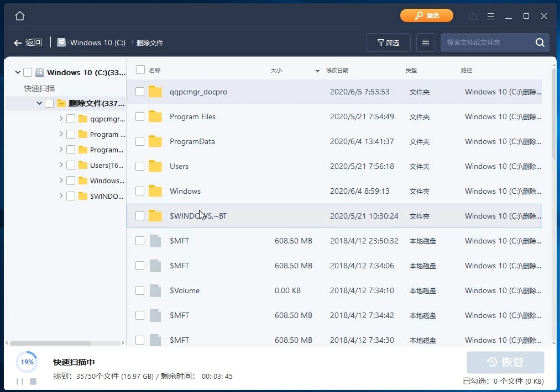
Task: Open the hamburger menu icon
Action: (491, 16)
